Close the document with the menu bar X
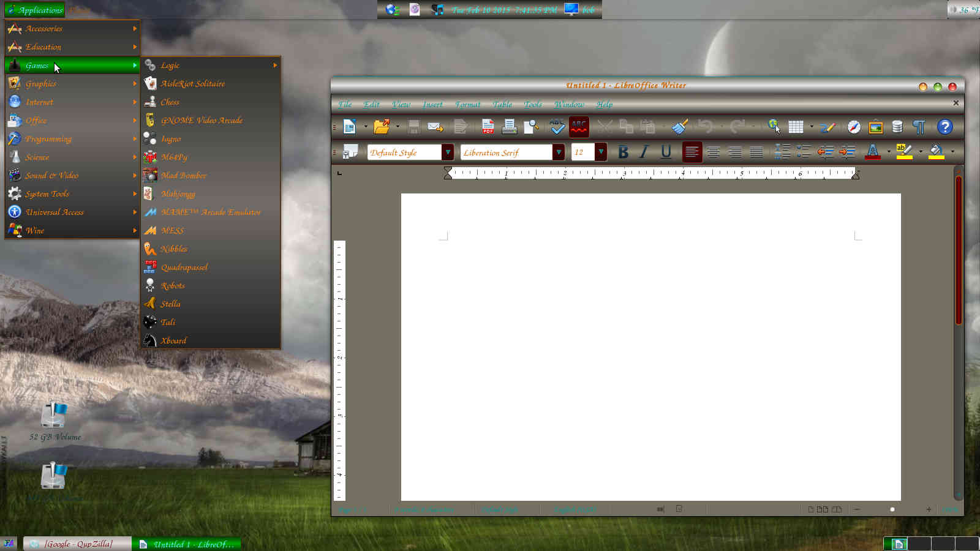Image resolution: width=980 pixels, height=551 pixels. tap(956, 103)
